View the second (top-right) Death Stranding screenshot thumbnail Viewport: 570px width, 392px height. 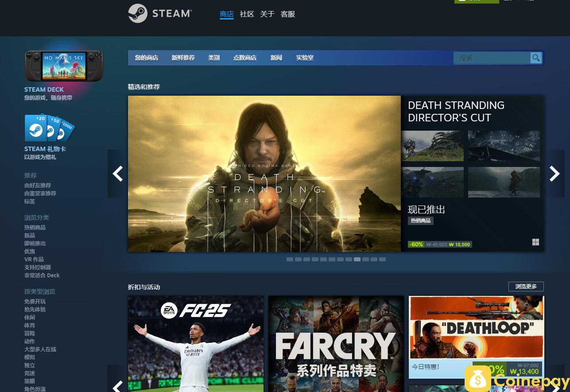pyautogui.click(x=504, y=146)
